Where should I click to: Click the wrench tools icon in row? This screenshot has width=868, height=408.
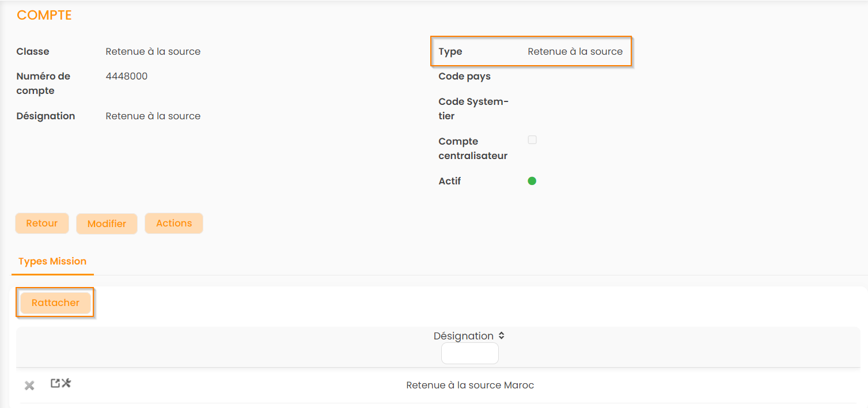click(x=66, y=383)
